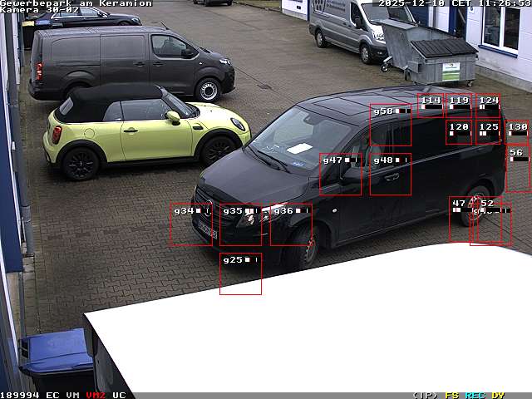This screenshot has height=399, width=532.
Task: Select detection box labeled g48
Action: (391, 174)
